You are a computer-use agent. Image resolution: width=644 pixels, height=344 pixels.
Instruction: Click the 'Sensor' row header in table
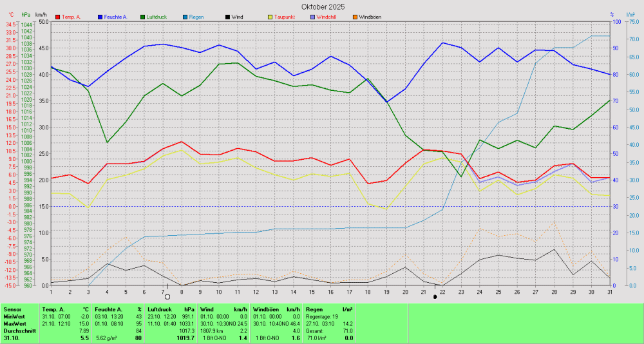tap(13, 310)
